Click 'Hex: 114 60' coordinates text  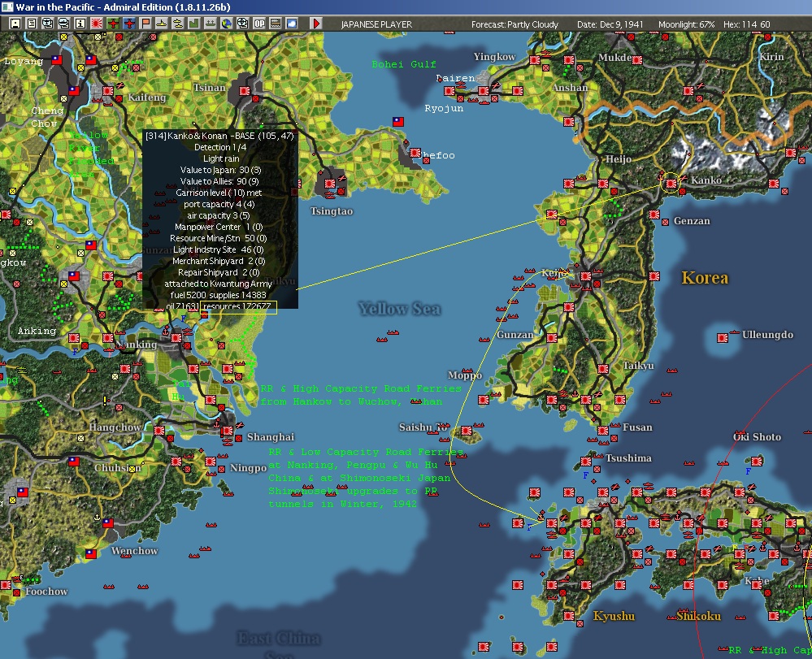coord(747,24)
